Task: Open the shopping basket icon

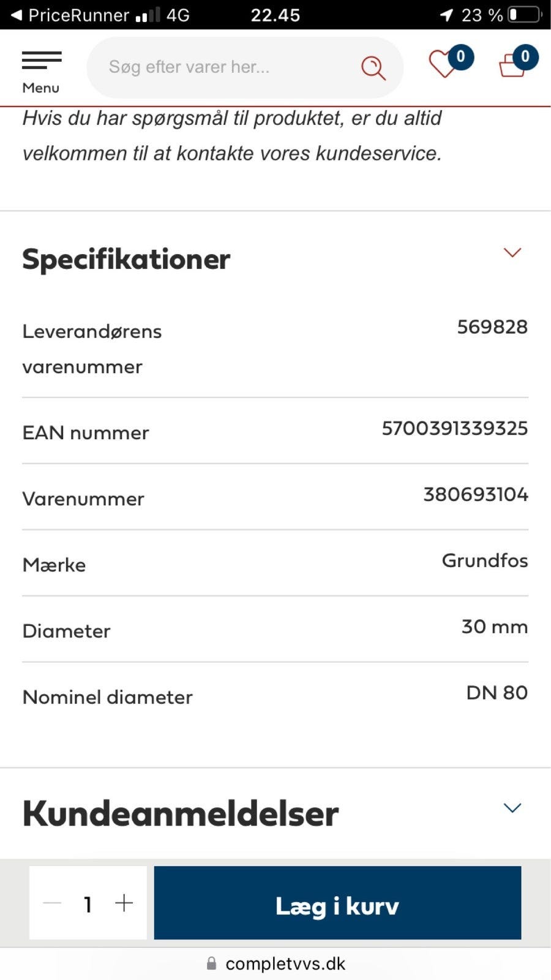Action: [512, 65]
